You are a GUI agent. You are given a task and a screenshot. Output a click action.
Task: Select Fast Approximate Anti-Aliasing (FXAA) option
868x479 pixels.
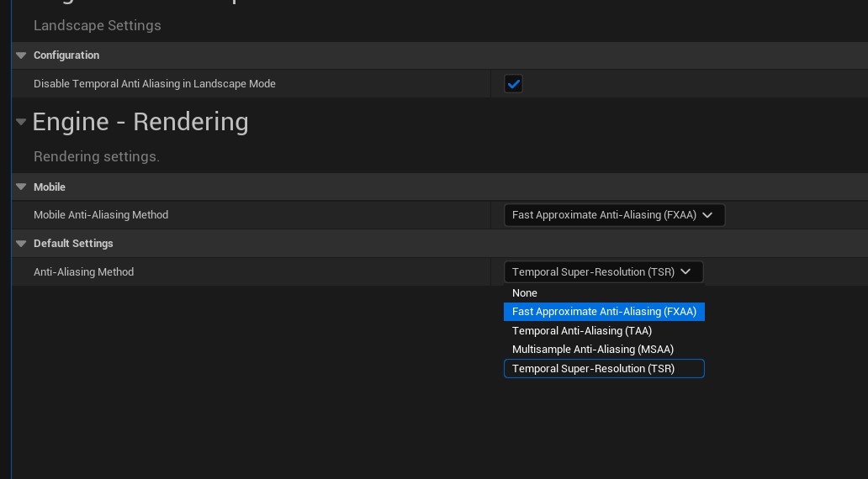[604, 312]
